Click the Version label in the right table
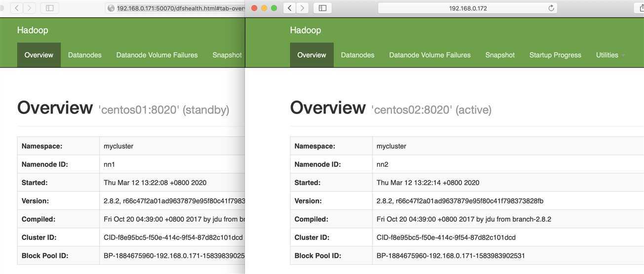 coord(308,201)
